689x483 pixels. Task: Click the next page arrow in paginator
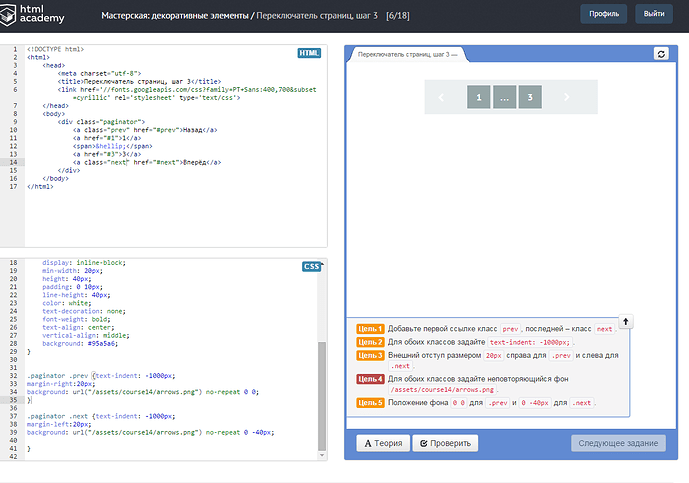click(x=566, y=97)
